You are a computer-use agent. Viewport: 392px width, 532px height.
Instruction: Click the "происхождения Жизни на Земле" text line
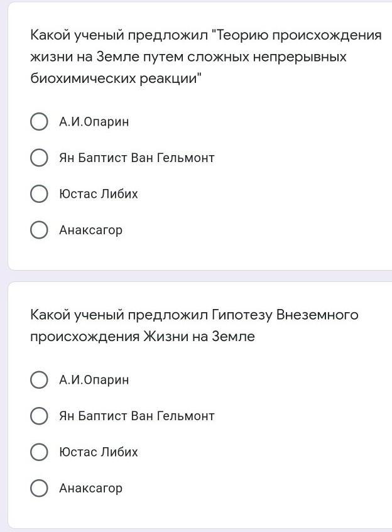142,336
